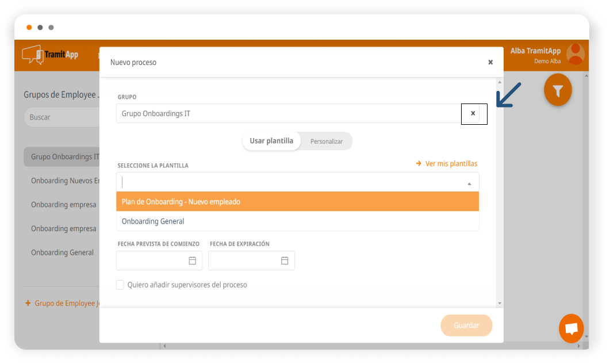Open the orange filter funnel button
Screen dimensions: 610x364
click(558, 90)
